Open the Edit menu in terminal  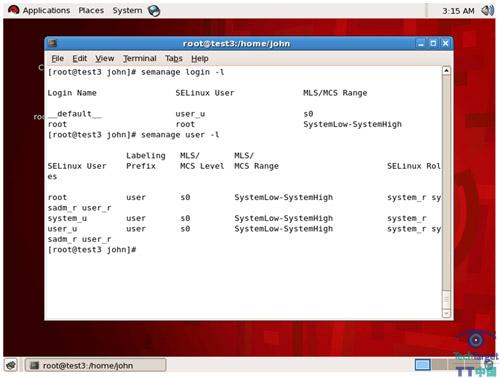pos(80,59)
